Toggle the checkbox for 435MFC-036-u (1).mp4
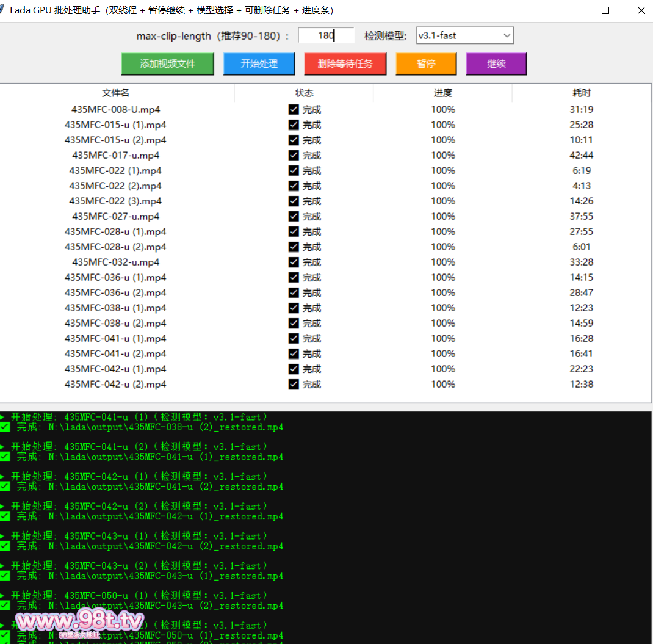 [294, 278]
